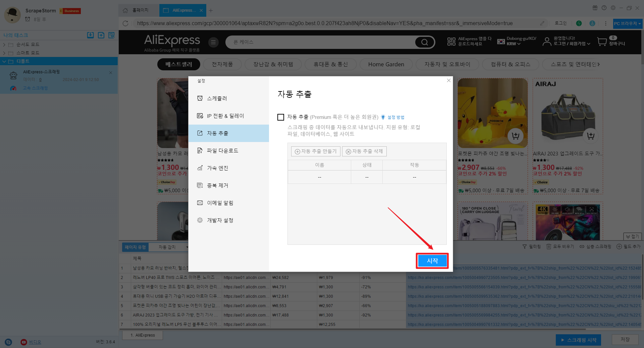Open the 자동 감지 page type dropdown
Viewport: 644px width, 348px height.
[x=169, y=247]
